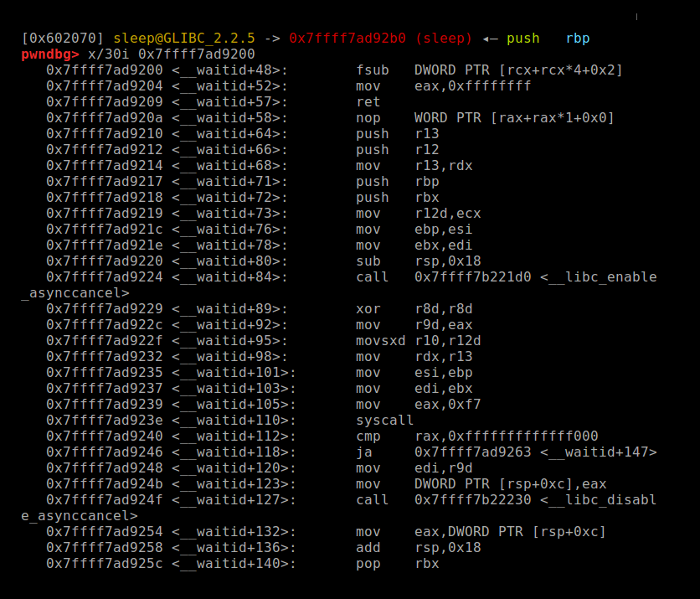
Task: Click the operand edi,ebx
Action: 443,389
